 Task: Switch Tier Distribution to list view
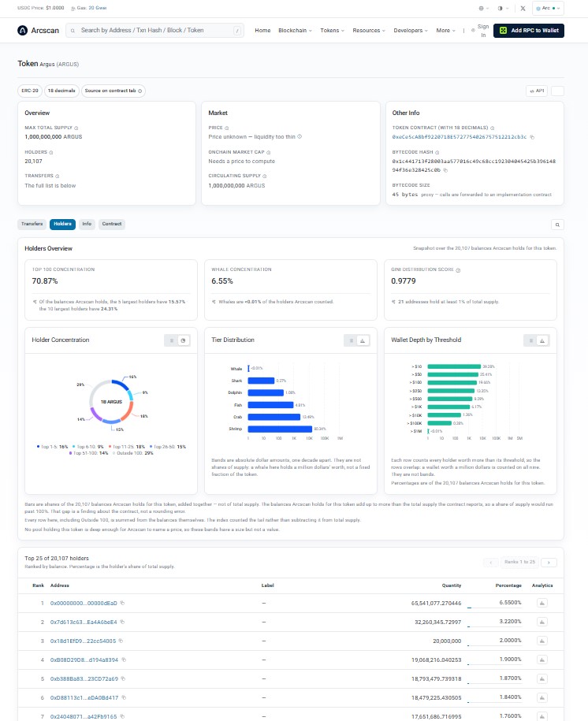click(x=351, y=340)
